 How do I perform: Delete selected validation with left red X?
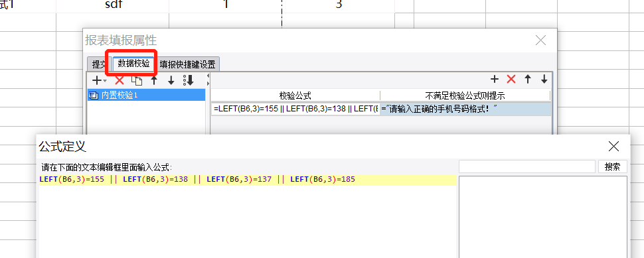[x=120, y=80]
